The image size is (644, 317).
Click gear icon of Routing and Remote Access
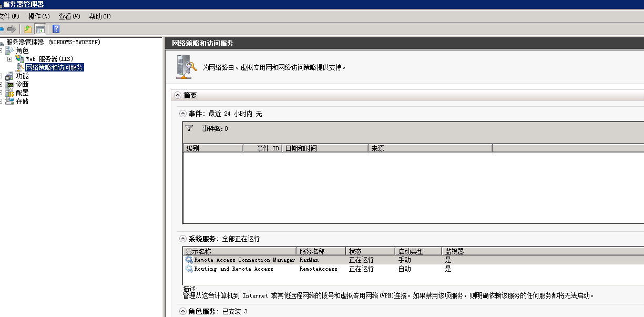point(189,269)
